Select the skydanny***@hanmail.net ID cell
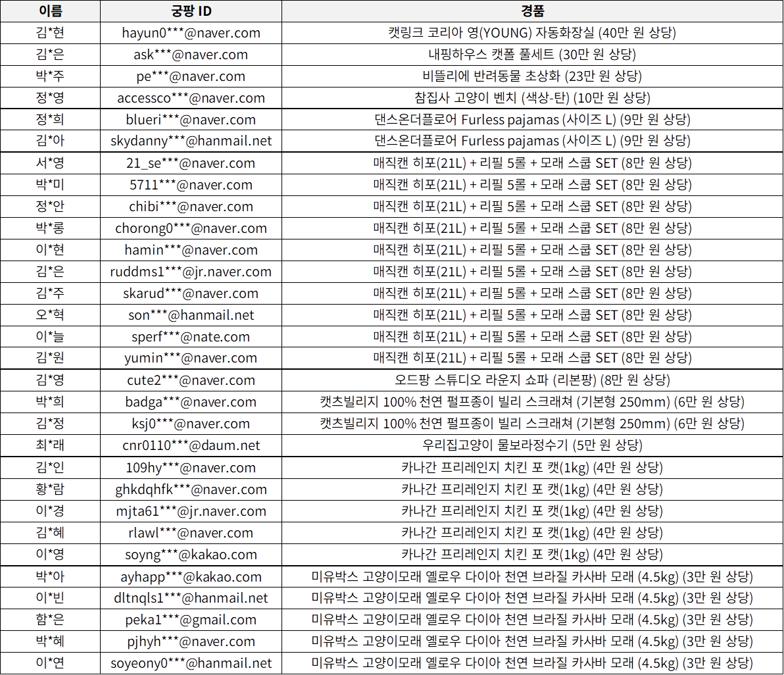 [x=191, y=141]
